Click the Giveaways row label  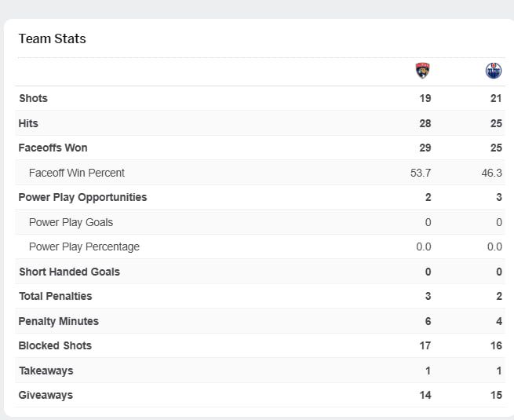[x=46, y=395]
